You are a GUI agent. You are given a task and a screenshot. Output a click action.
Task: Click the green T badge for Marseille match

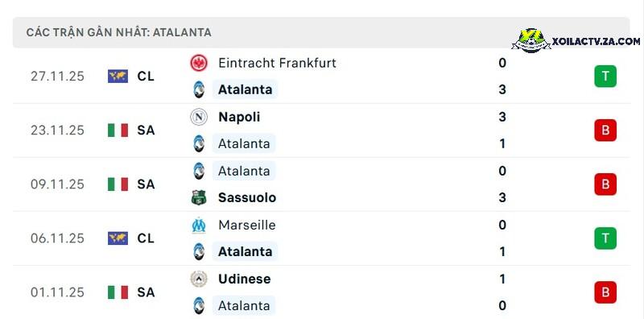pyautogui.click(x=605, y=238)
